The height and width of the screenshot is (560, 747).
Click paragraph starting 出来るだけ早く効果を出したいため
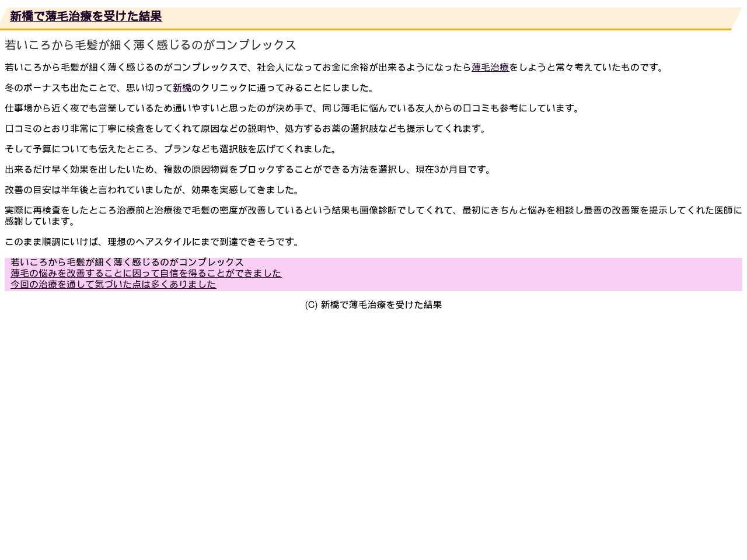click(250, 170)
